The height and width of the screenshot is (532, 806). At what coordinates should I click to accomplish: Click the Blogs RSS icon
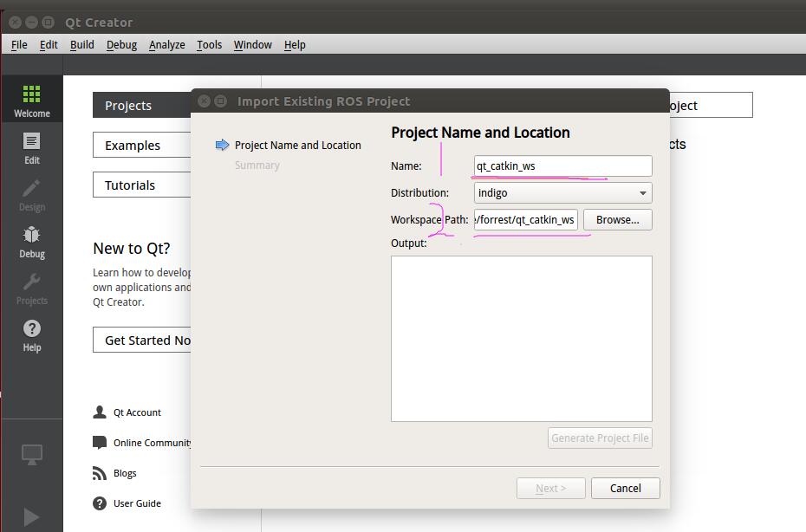click(100, 473)
